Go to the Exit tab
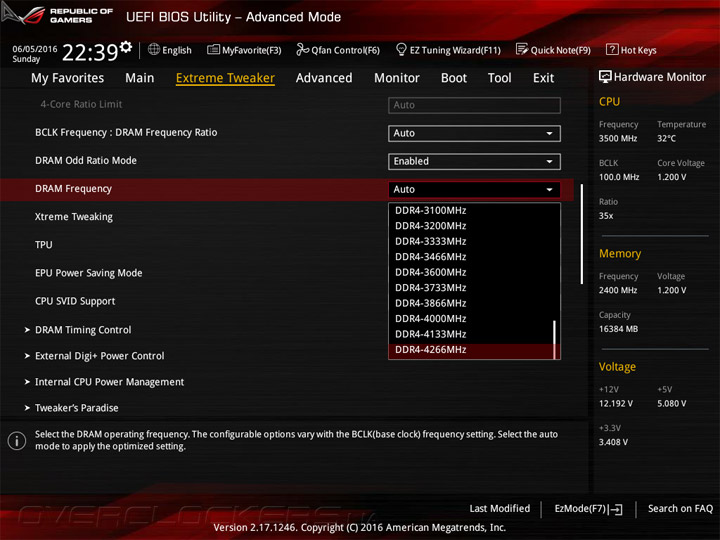This screenshot has height=540, width=720. 543,78
